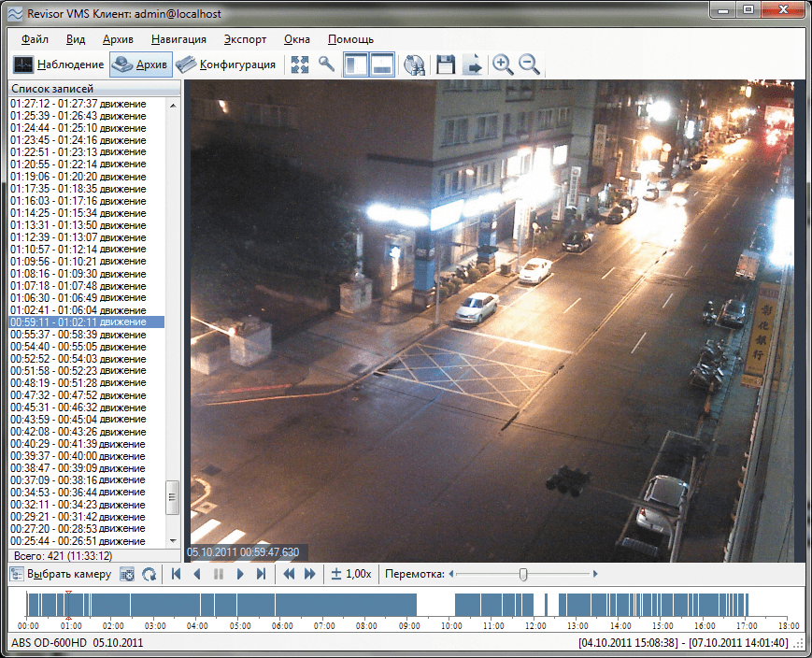812x658 pixels.
Task: Open the Экспорт menu
Action: pos(245,39)
